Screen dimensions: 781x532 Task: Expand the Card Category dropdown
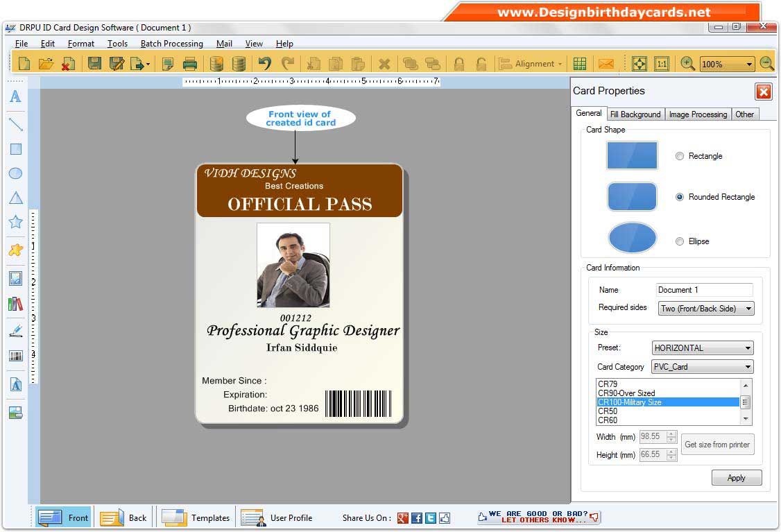(x=703, y=367)
